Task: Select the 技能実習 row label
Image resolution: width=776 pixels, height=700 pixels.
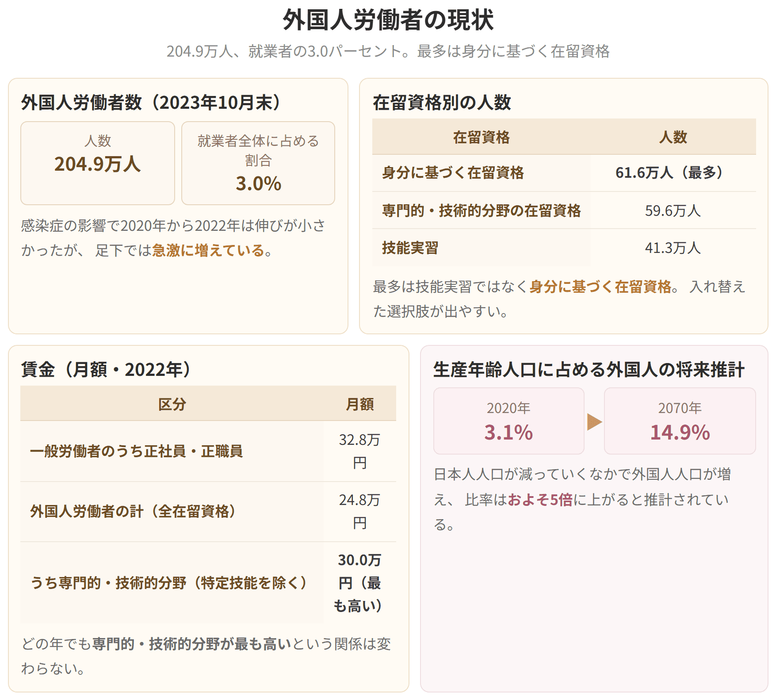Action: point(410,248)
